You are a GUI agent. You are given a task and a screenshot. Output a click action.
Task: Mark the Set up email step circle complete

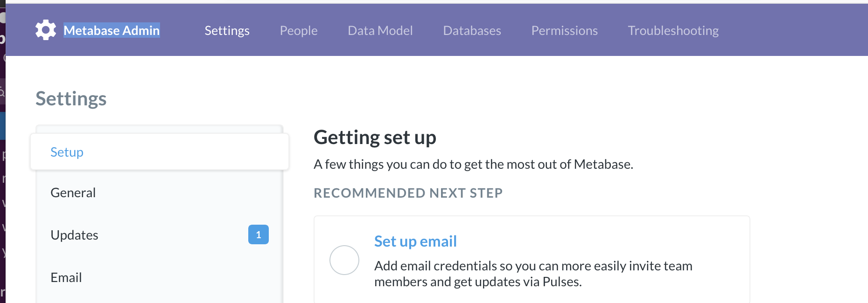coord(344,260)
